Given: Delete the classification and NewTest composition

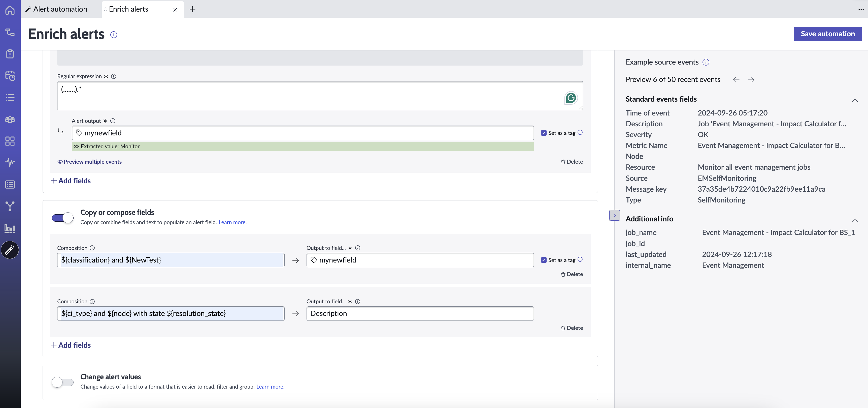Looking at the screenshot, I should click(572, 274).
